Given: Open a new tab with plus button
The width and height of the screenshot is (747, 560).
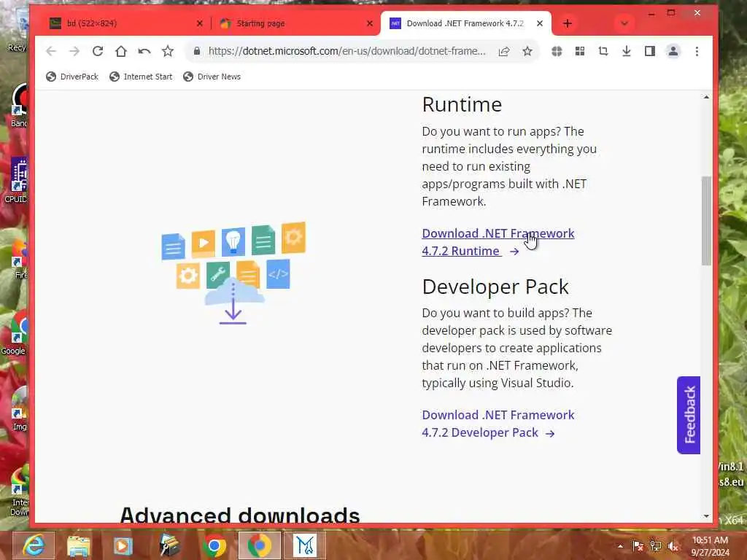Looking at the screenshot, I should [x=568, y=23].
